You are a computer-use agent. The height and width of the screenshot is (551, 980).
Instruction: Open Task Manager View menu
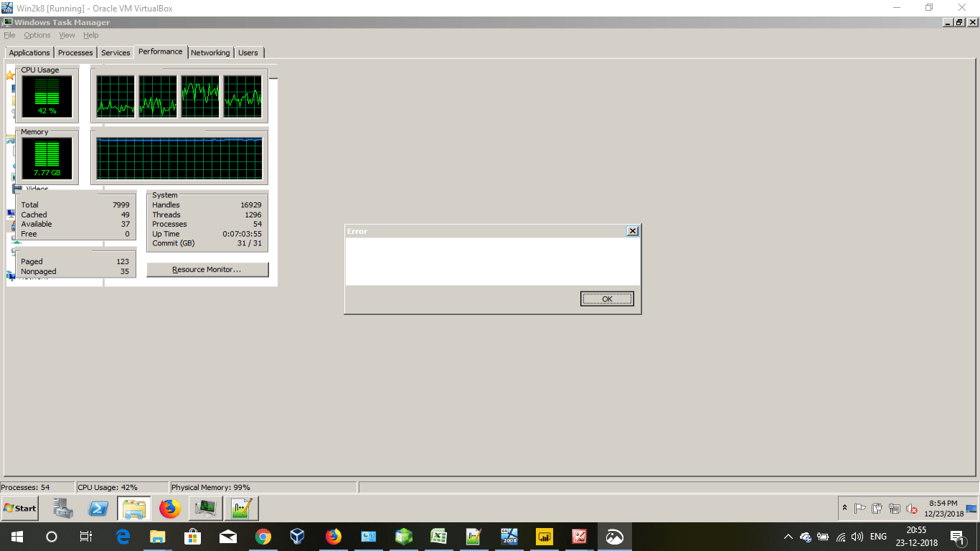(67, 35)
